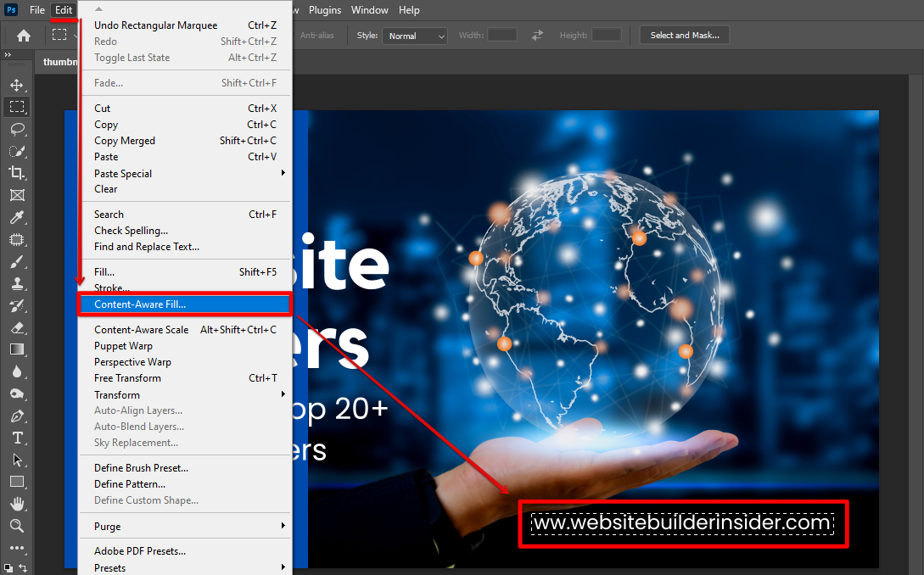Select the Lasso tool
The width and height of the screenshot is (924, 575).
point(18,129)
